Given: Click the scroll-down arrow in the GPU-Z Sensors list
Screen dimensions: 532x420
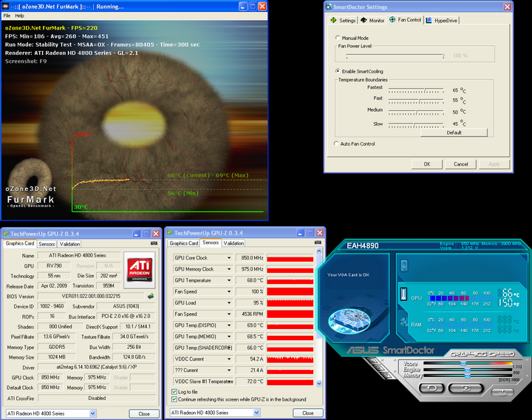Looking at the screenshot, I should (x=319, y=383).
